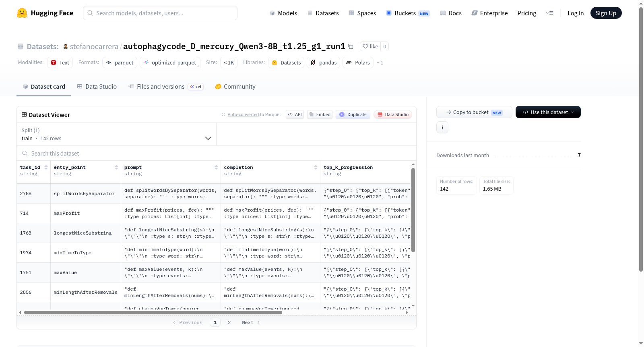Open the Files and versions tab
The image size is (644, 347).
166,86
